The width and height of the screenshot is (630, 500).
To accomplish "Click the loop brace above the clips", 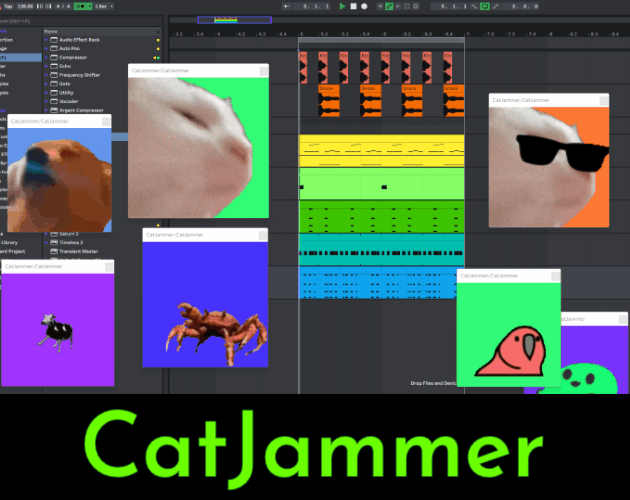I will coord(381,40).
